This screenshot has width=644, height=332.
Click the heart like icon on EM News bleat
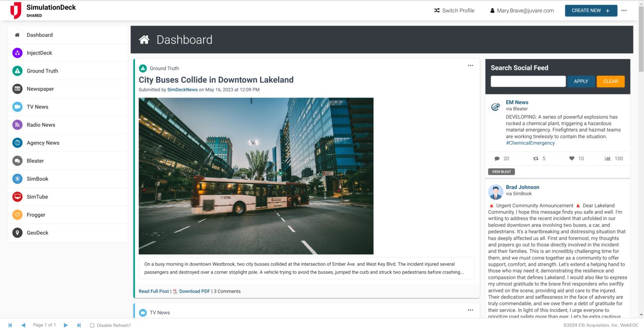pyautogui.click(x=571, y=158)
